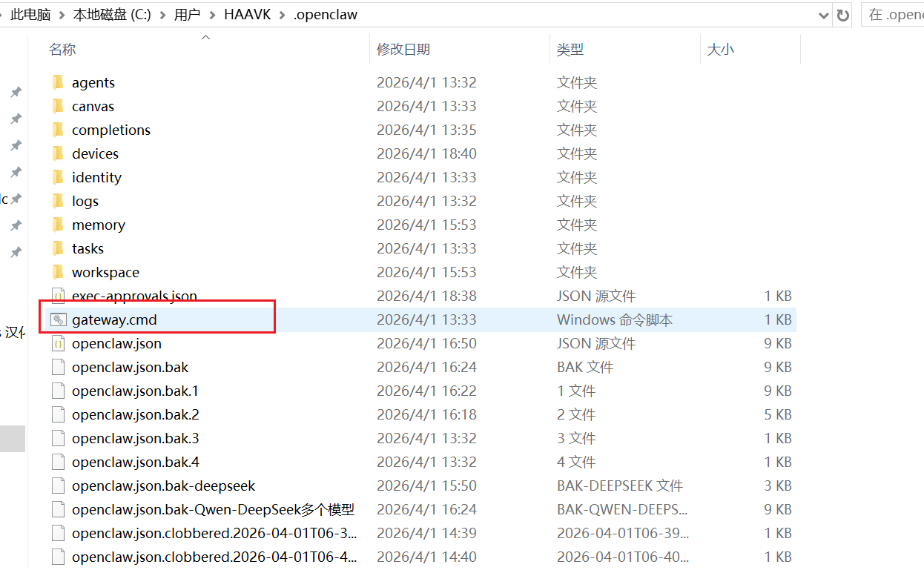The height and width of the screenshot is (570, 924).
Task: Select the devices folder icon
Action: pyautogui.click(x=58, y=153)
